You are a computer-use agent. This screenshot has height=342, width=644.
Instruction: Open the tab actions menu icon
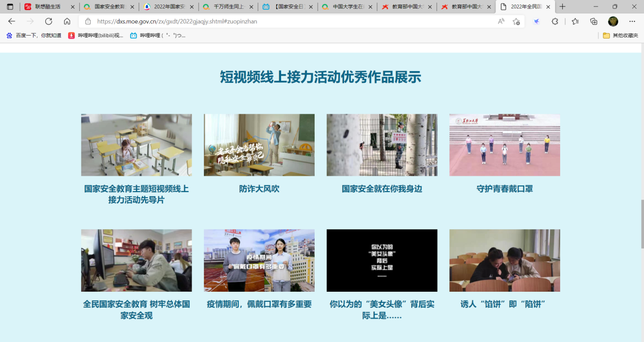pos(10,7)
